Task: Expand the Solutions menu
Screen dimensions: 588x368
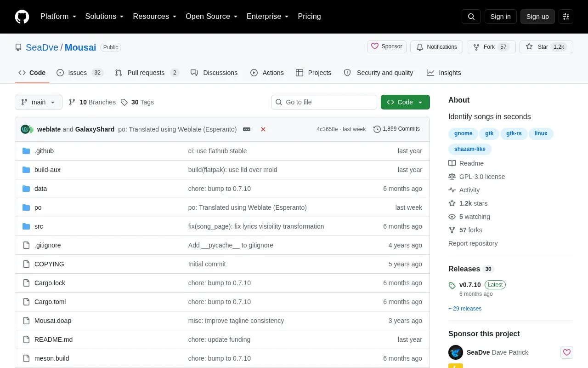Action: [x=104, y=17]
